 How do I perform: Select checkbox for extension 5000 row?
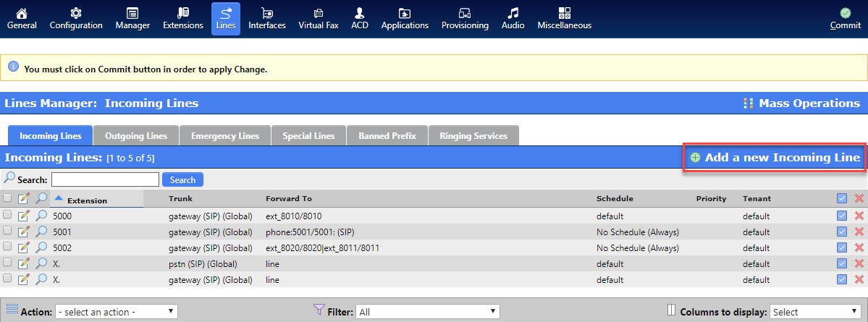[7, 216]
